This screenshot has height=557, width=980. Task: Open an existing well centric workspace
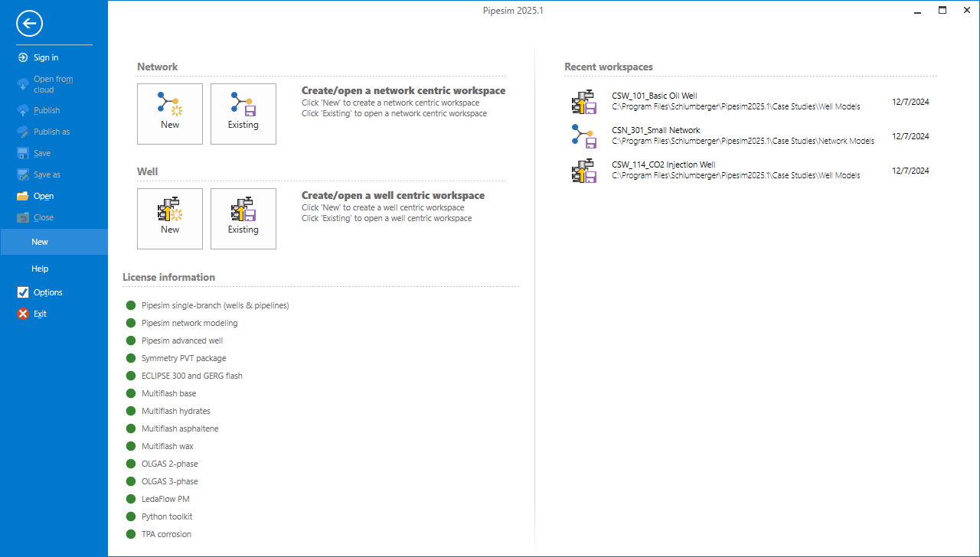pyautogui.click(x=243, y=219)
